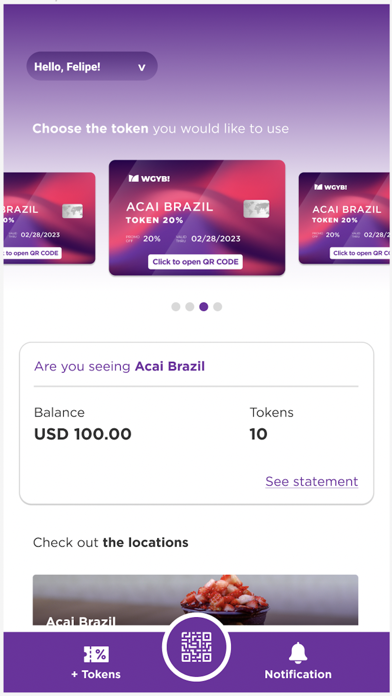This screenshot has height=696, width=392.
Task: Select the first carousel page dot
Action: click(176, 307)
